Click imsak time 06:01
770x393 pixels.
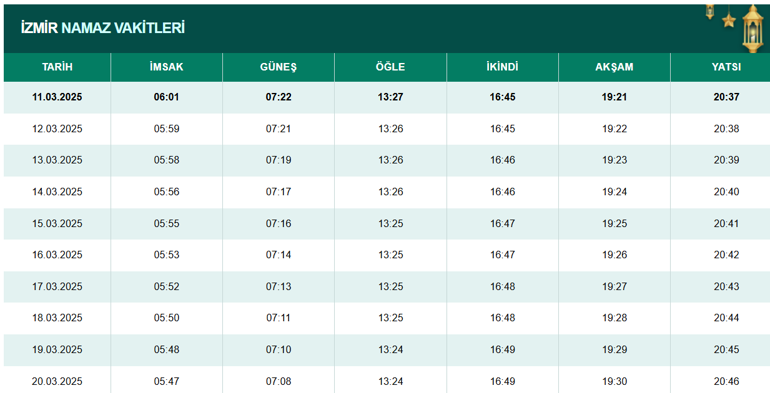point(166,97)
